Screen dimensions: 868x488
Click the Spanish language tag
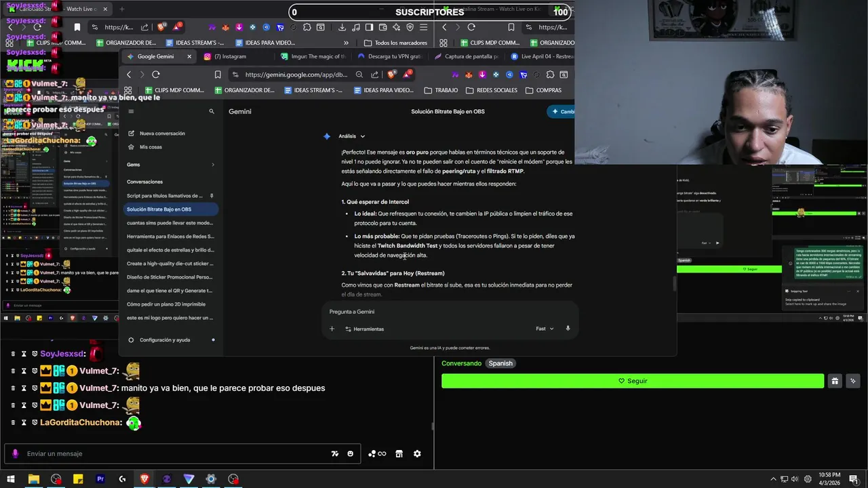coord(500,363)
